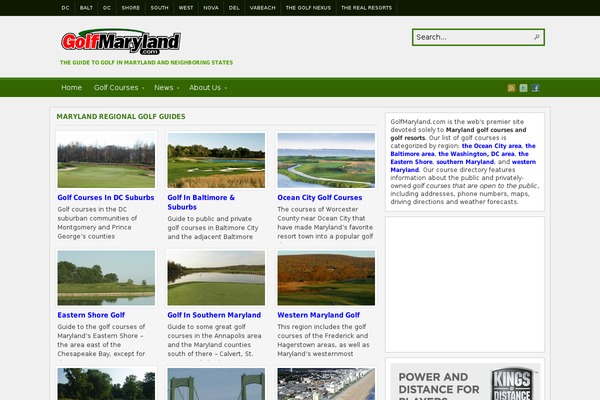600x400 pixels.
Task: Click the search magnifier icon
Action: coord(536,37)
